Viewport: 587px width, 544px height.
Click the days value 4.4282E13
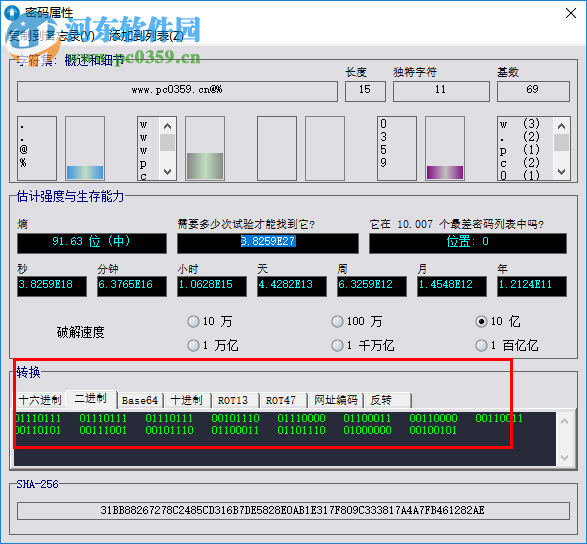pos(292,286)
